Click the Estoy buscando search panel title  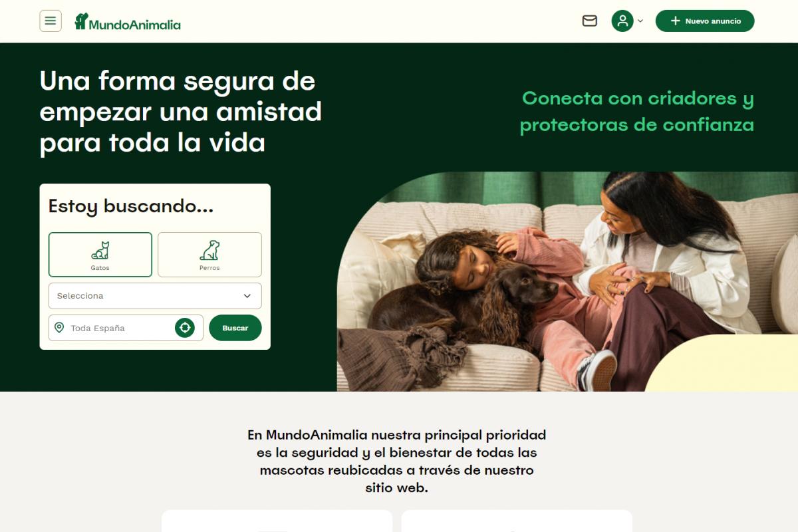pyautogui.click(x=131, y=206)
